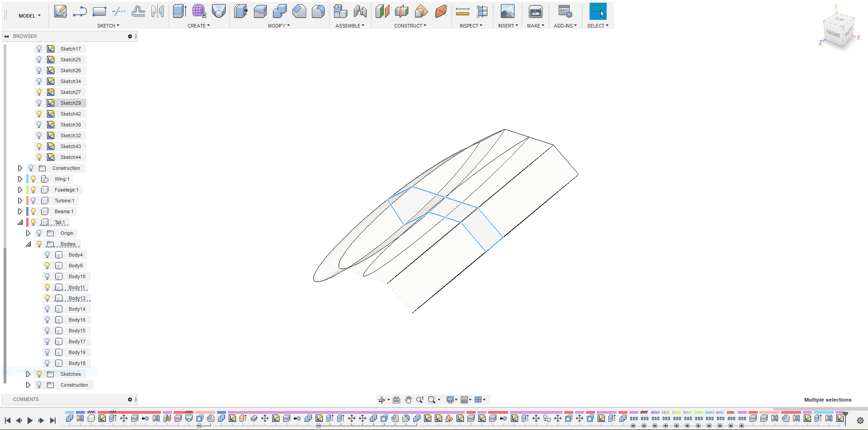
Task: Expand the Sketches folder under Tail:1
Action: coord(28,374)
